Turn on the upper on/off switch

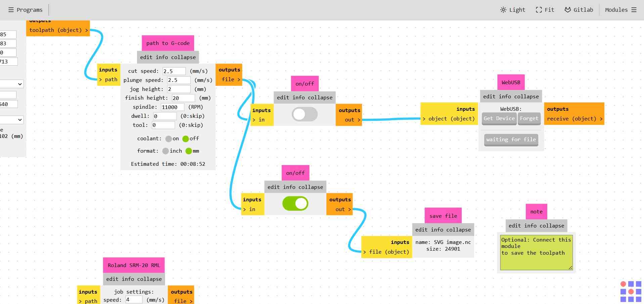tap(304, 114)
